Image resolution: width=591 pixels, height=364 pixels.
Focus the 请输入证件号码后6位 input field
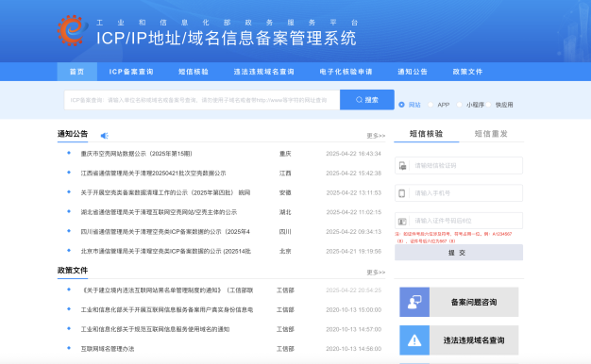(459, 221)
